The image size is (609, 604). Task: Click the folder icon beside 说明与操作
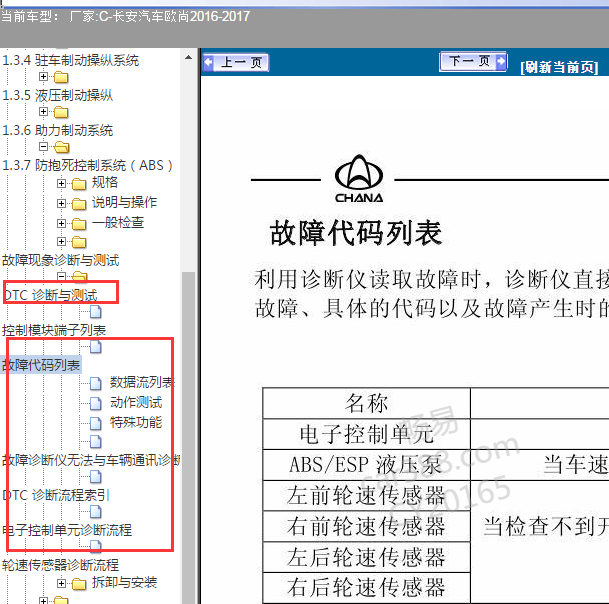(x=79, y=204)
